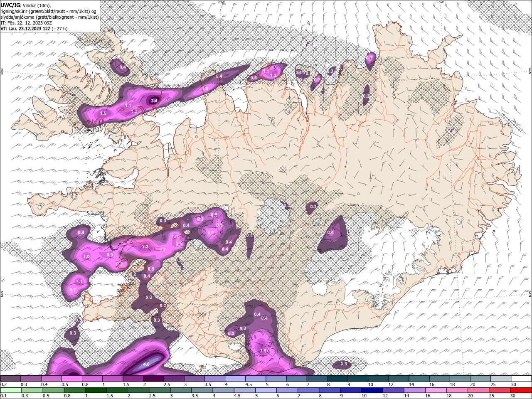Click the 'UWC/IG: Vindur (10m)' title text
532x399 pixels.
coord(26,5)
